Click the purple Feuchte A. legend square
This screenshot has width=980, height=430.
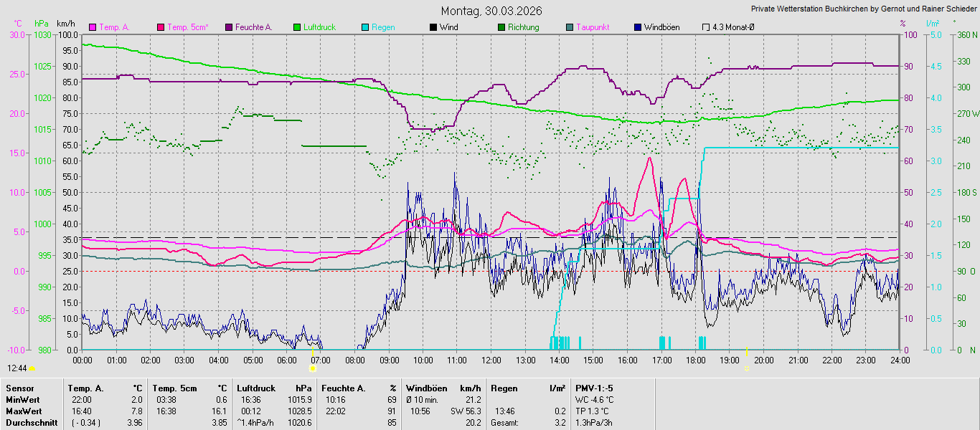229,27
